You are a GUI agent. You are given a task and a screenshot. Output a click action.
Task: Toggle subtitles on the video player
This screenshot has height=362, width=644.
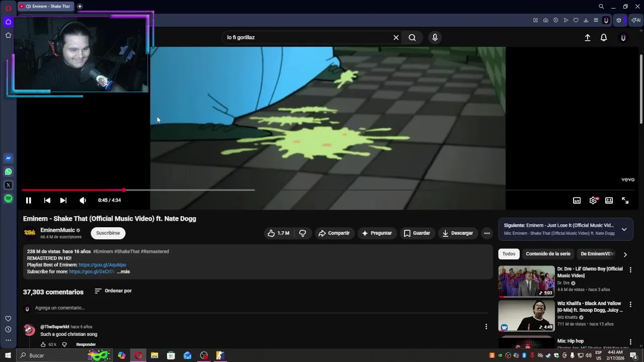577,200
